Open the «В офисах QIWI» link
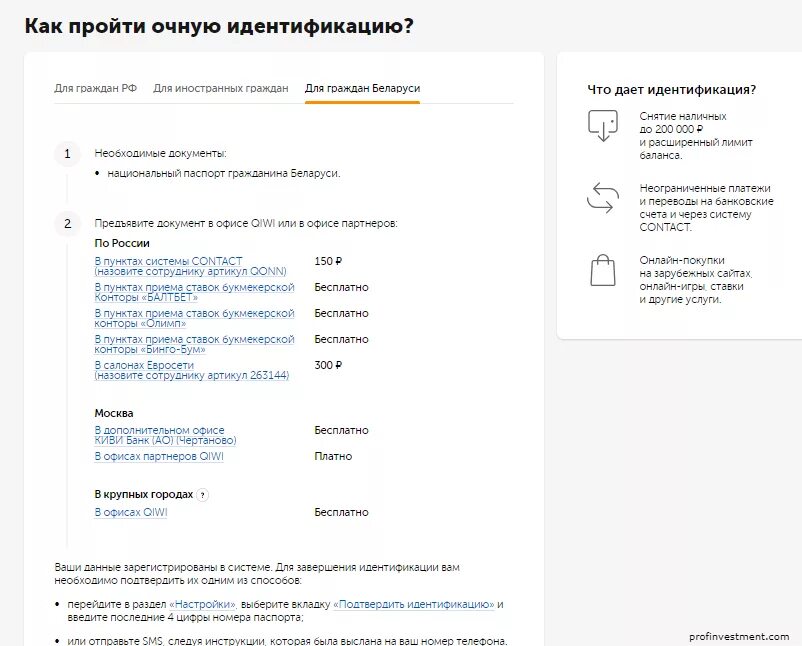Screen dimensions: 802x646 coord(131,512)
